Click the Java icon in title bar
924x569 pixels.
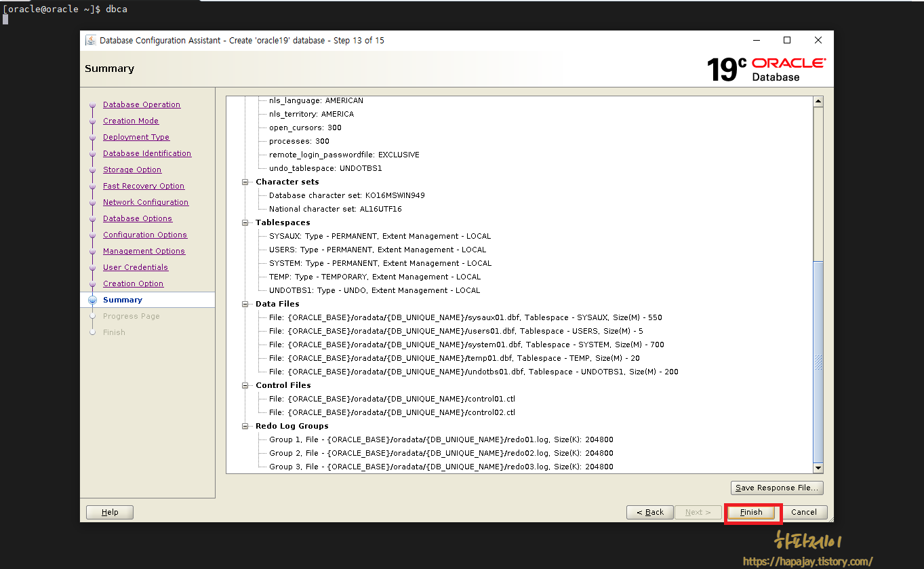pos(91,40)
